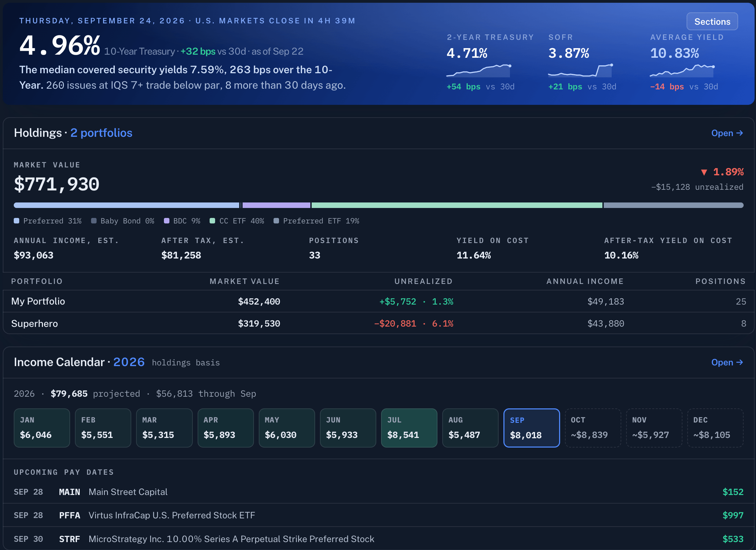Click the 2-Year Treasury sparkline chart
This screenshot has width=756, height=550.
pos(479,70)
